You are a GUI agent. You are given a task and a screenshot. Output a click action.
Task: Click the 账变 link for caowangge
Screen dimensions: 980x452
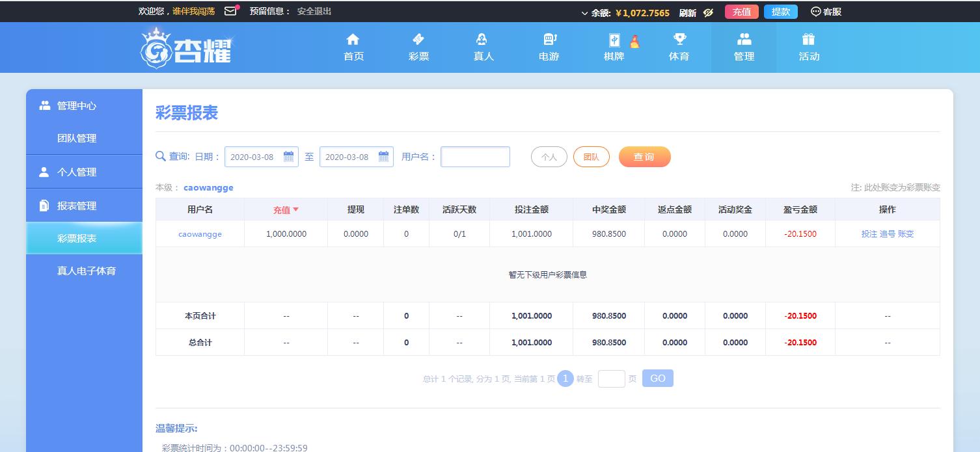tap(906, 234)
